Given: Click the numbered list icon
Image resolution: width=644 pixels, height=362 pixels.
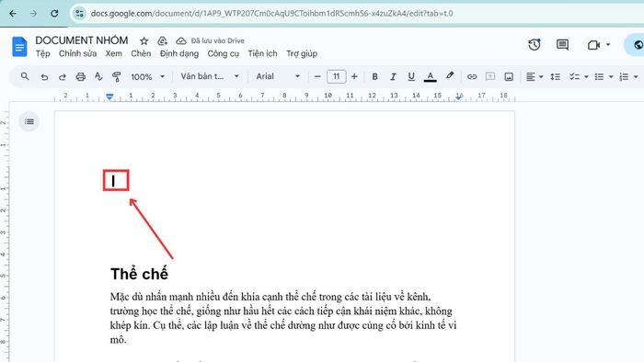Looking at the screenshot, I should 624,76.
